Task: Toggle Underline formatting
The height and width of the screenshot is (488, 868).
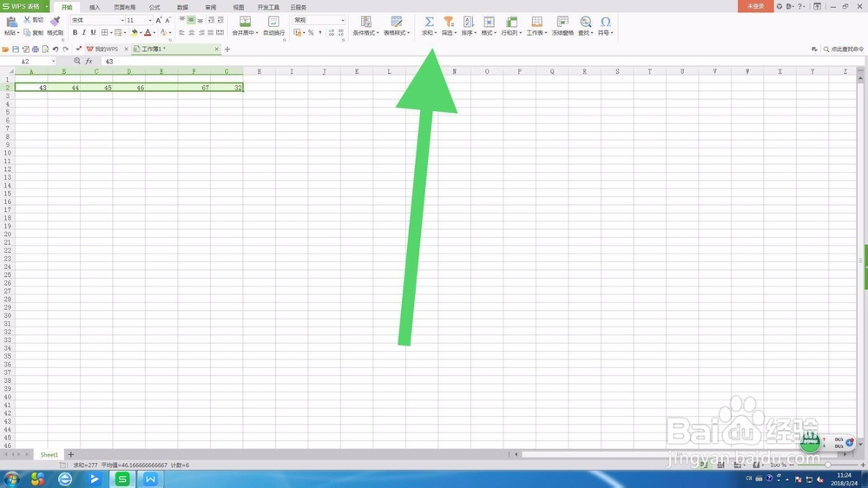Action: click(x=93, y=33)
